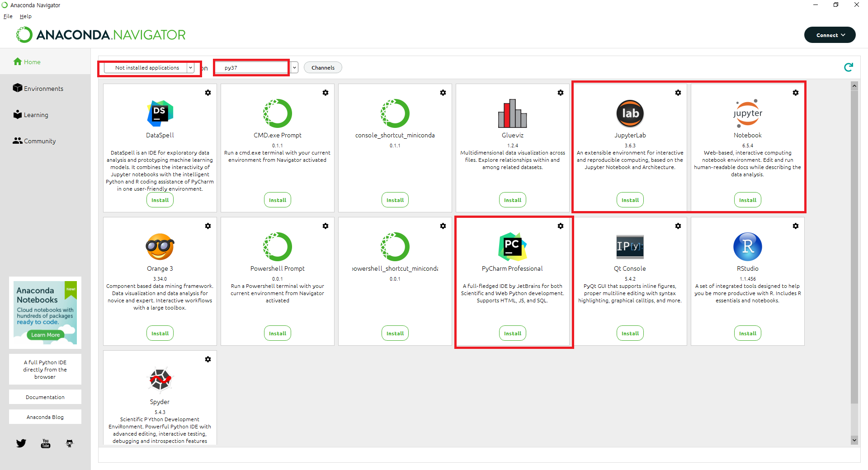Open the JupyterLab gear options
868x470 pixels.
(678, 93)
